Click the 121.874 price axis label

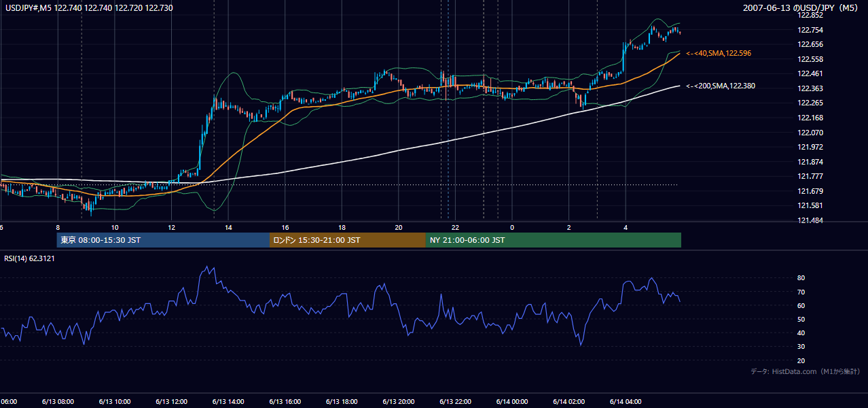[x=810, y=162]
